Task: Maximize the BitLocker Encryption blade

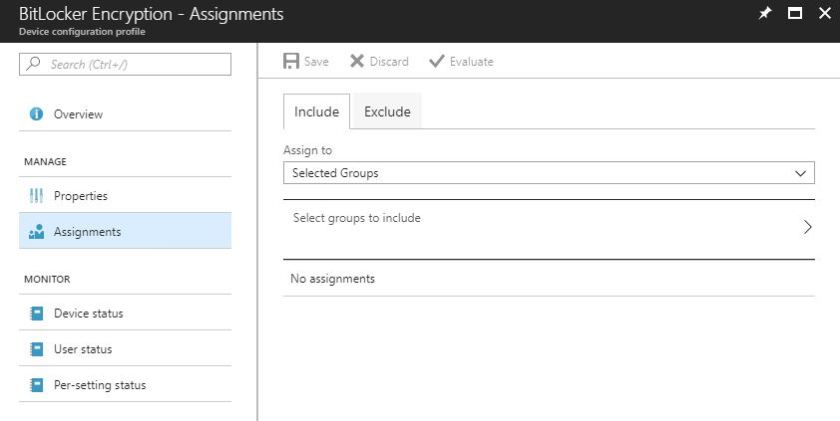Action: (x=795, y=13)
